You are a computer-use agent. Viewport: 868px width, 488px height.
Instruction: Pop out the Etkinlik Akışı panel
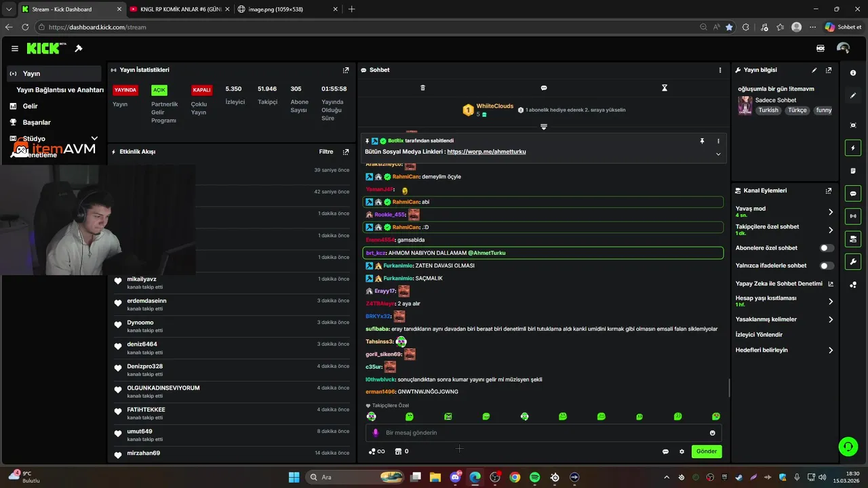tap(346, 152)
